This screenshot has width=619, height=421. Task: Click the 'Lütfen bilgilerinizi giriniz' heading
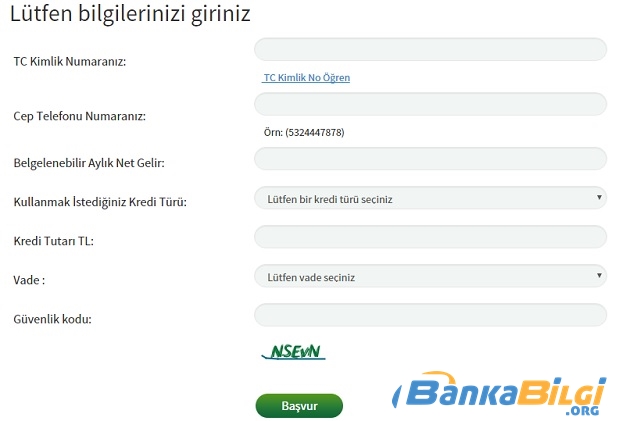coord(130,14)
